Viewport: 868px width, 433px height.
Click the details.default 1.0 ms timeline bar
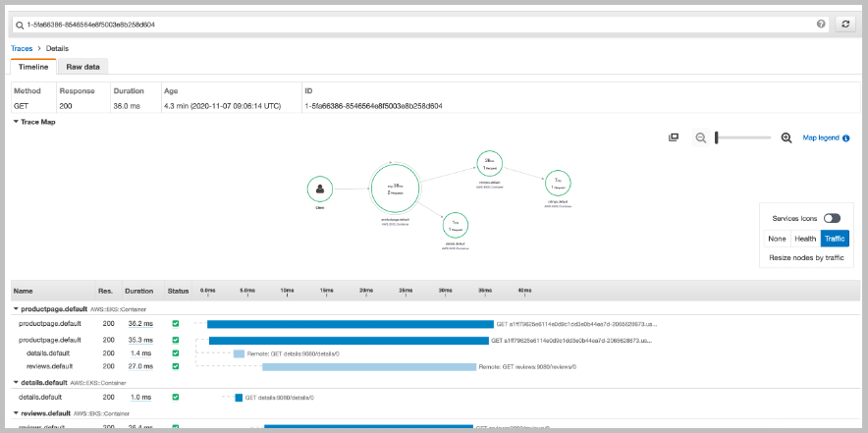tap(239, 398)
